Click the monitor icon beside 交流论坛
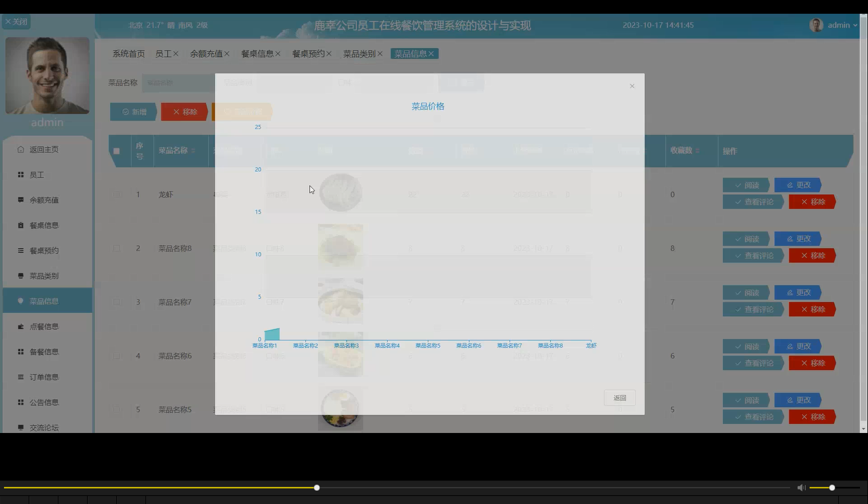 click(21, 427)
